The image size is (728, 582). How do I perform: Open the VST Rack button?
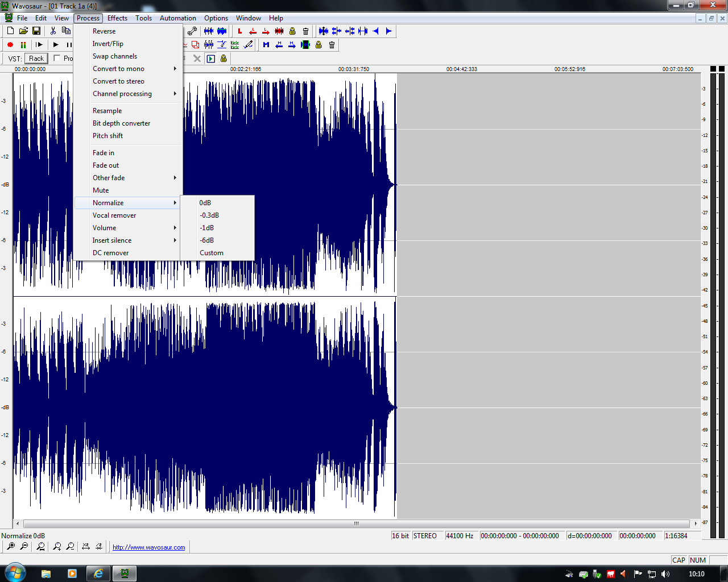(x=36, y=59)
